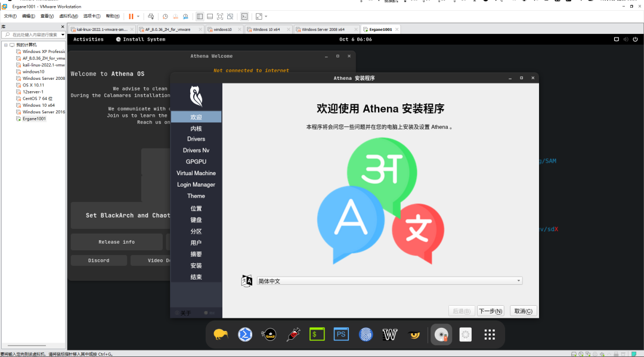The image size is (644, 357).
Task: Click the revert to snapshot icon
Action: pos(175,17)
